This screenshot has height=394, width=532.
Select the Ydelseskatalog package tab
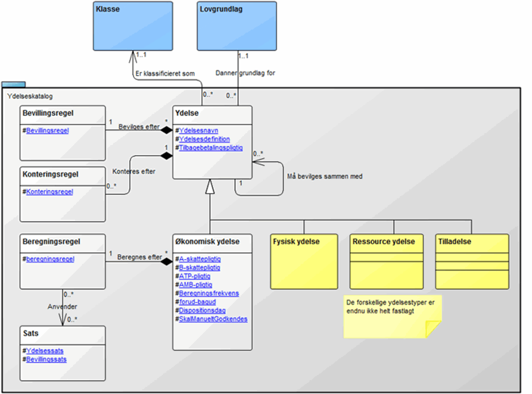13,84
